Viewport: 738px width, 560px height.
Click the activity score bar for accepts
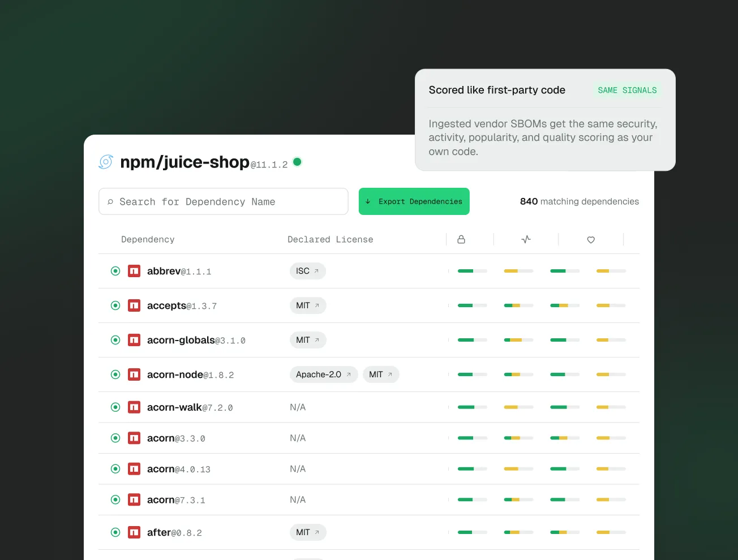point(519,305)
